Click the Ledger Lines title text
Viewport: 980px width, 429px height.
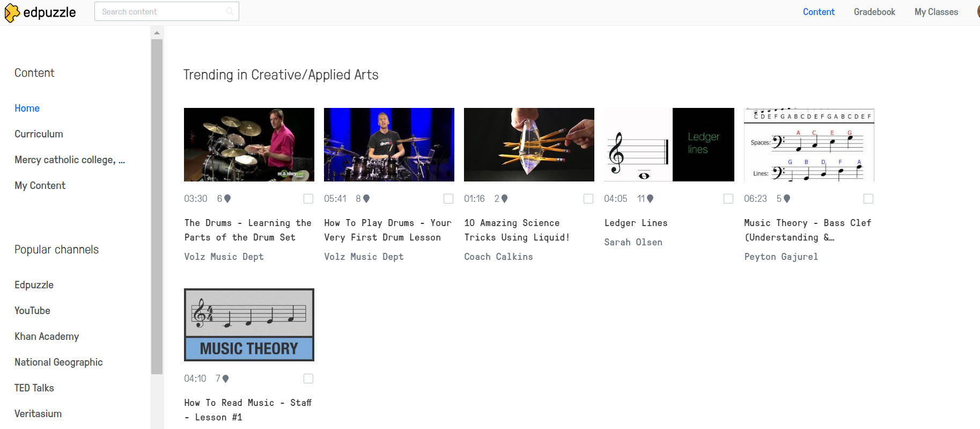pyautogui.click(x=636, y=223)
